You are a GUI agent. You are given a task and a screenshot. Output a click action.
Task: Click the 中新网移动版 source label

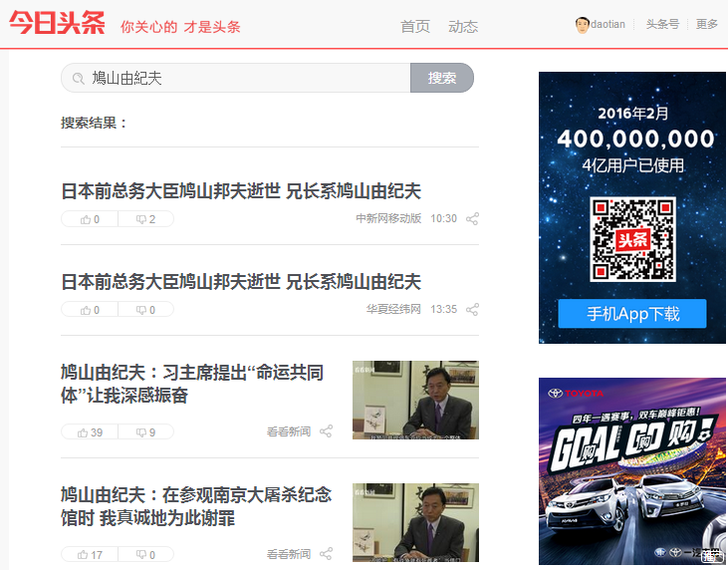[388, 219]
